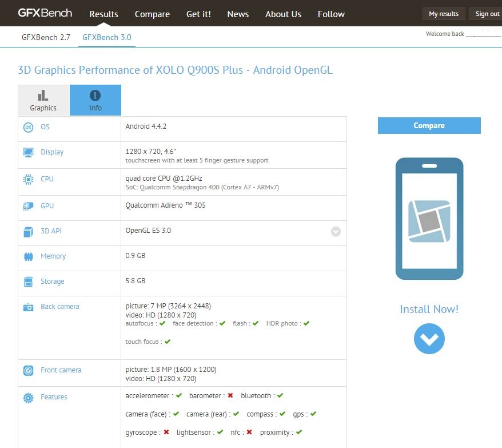Viewport: 502px width, 448px height.
Task: Click the phone illustration image
Action: [x=429, y=219]
